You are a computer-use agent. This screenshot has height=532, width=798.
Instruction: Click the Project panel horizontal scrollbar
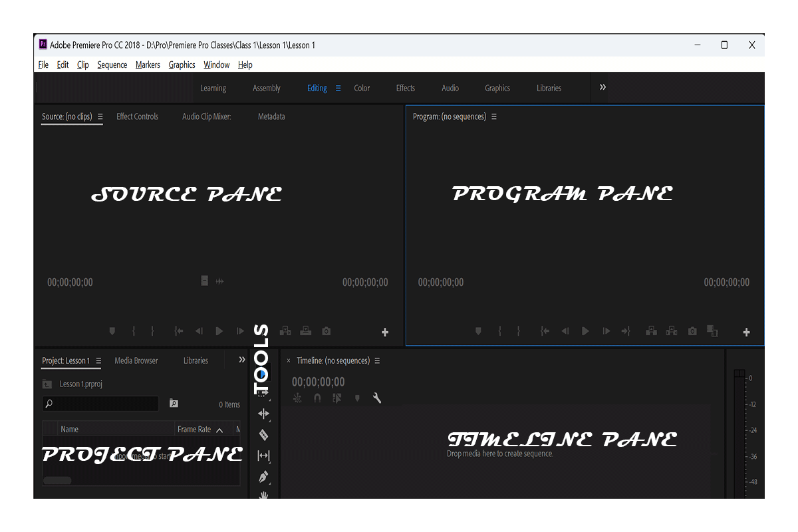coord(57,480)
